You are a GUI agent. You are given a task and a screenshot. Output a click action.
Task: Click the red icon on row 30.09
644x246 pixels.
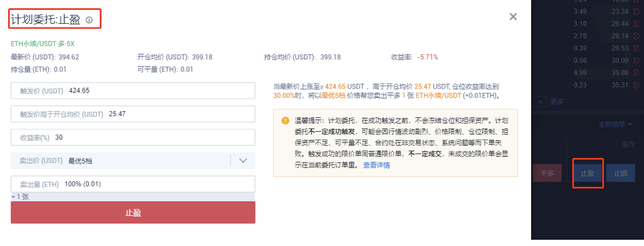point(636,61)
